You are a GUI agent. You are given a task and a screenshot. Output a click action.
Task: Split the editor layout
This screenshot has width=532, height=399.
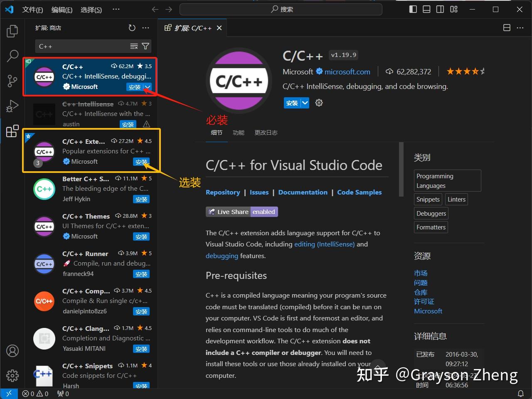(507, 28)
